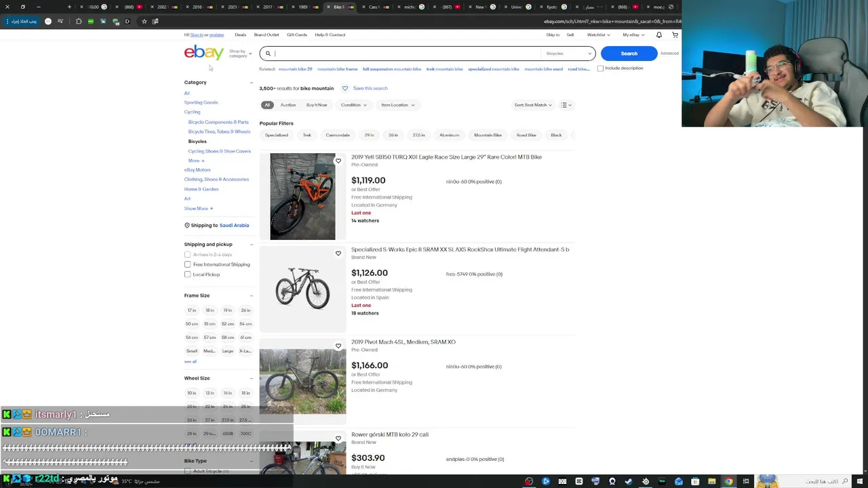Select the 17 in frame size option
This screenshot has height=488, width=868.
(x=192, y=310)
